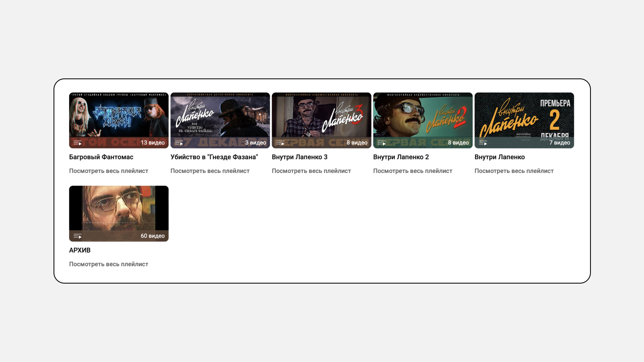Click playlist icon on Багровый Фантомас thumbnail

[78, 143]
